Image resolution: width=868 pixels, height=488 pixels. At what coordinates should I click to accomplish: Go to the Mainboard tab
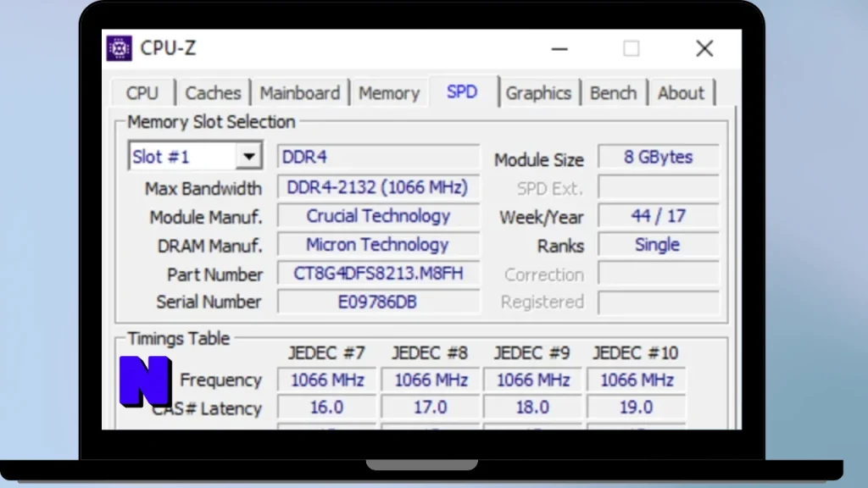[x=300, y=93]
